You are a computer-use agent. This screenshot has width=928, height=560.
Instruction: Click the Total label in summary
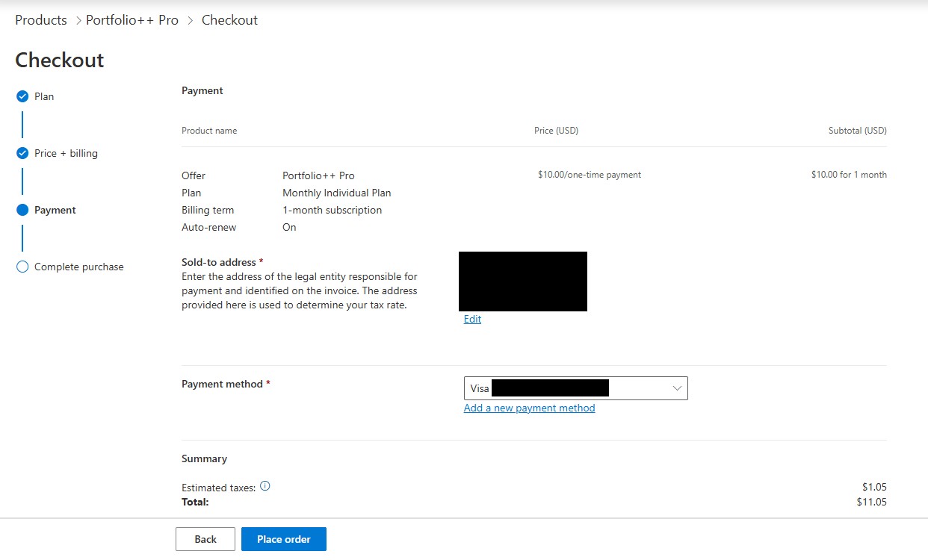point(195,502)
